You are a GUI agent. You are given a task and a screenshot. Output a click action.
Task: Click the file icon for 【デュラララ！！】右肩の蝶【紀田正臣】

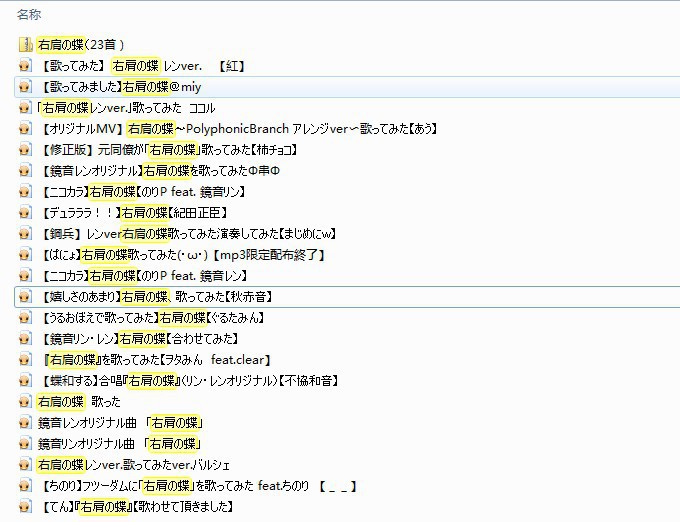[25, 213]
